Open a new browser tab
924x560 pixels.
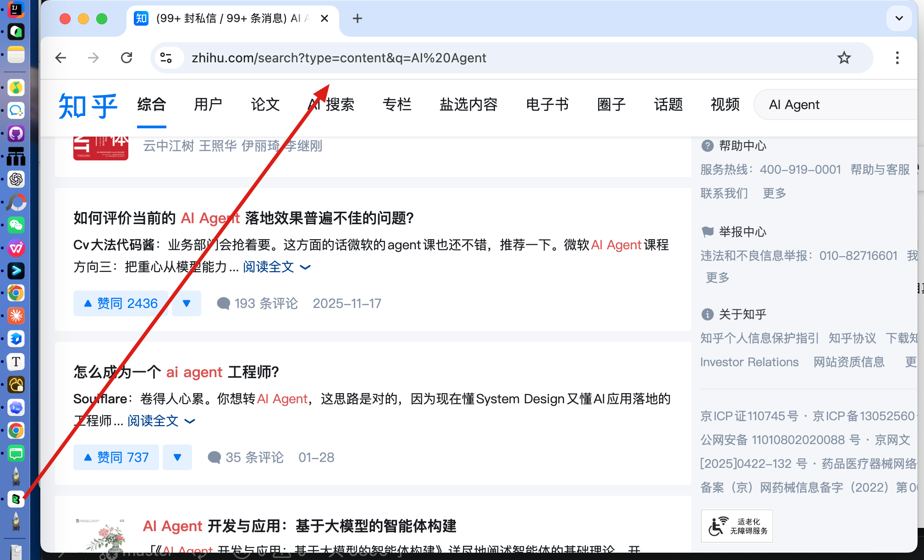(357, 18)
